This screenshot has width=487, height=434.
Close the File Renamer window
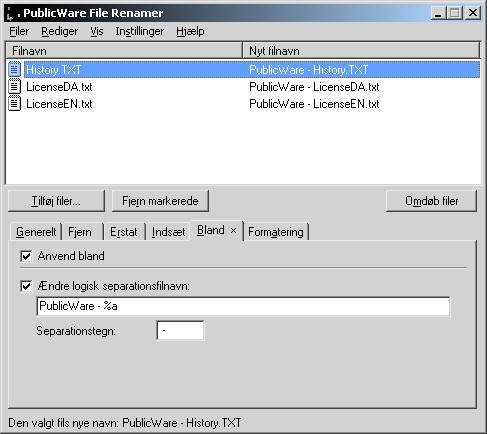pos(473,13)
